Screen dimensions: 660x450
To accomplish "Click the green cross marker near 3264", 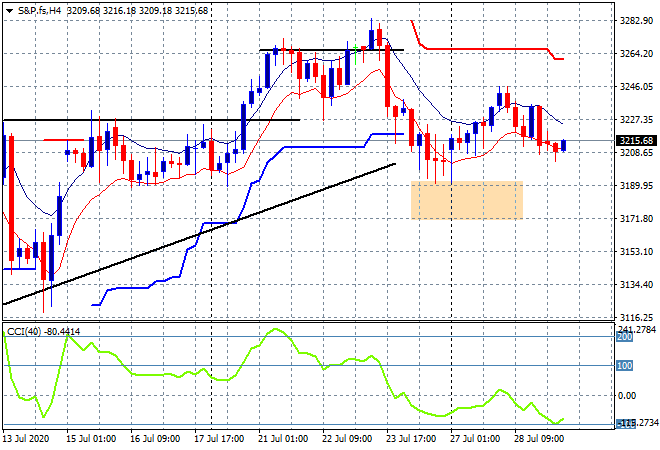I will pyautogui.click(x=356, y=54).
